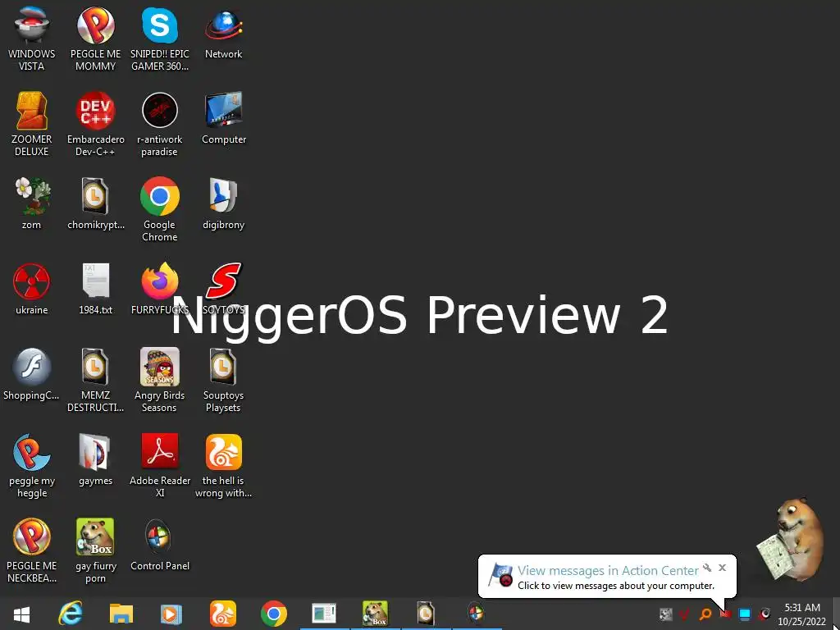Open the ShoppingC... Flash icon
Viewport: 840px width, 630px height.
tap(32, 373)
